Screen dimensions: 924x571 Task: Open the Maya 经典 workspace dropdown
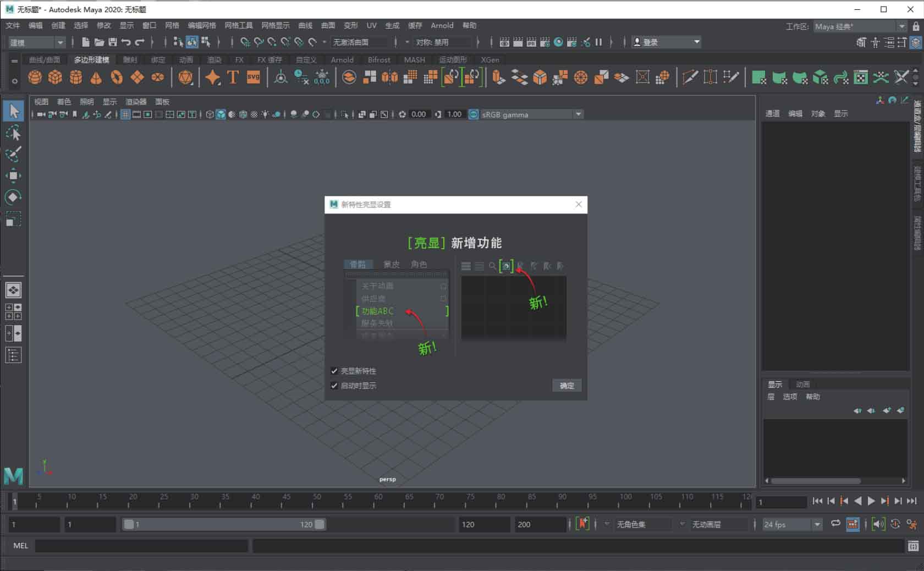click(860, 26)
